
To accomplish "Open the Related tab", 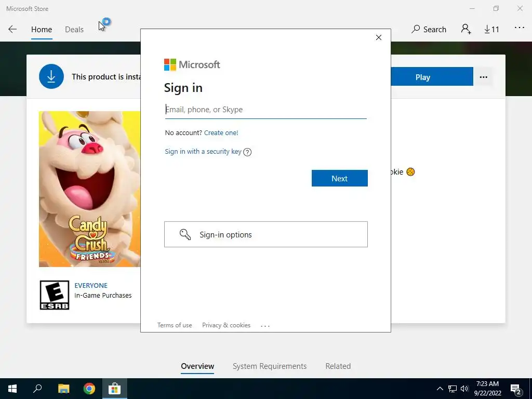I will tap(338, 366).
